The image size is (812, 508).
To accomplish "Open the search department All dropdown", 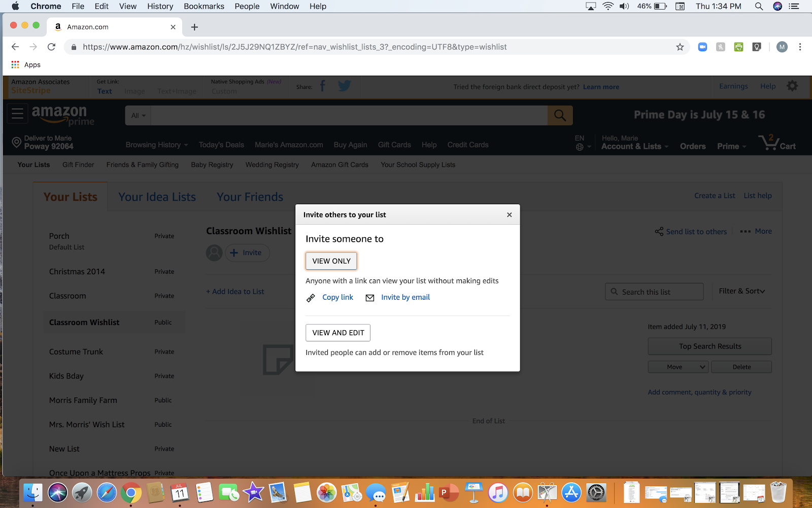I will click(138, 115).
